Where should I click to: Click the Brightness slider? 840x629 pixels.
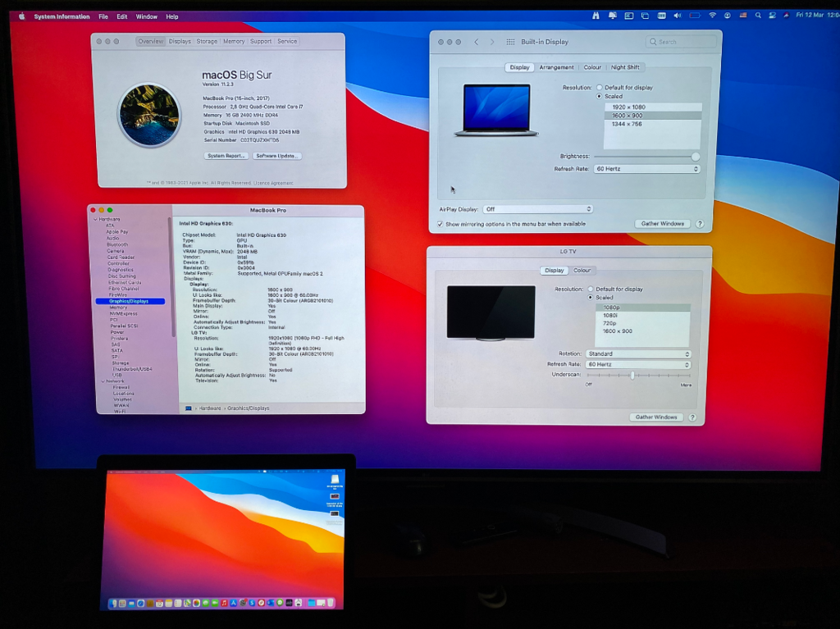(x=645, y=156)
